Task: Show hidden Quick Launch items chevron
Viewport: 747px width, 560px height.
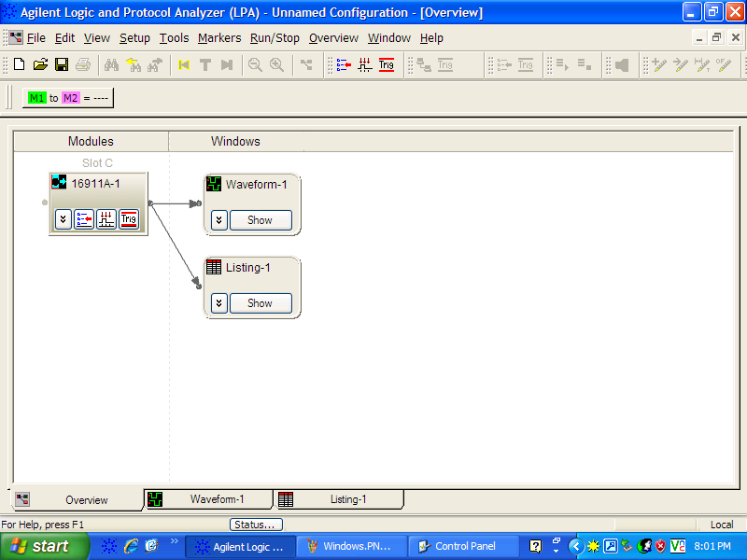Action: point(175,540)
